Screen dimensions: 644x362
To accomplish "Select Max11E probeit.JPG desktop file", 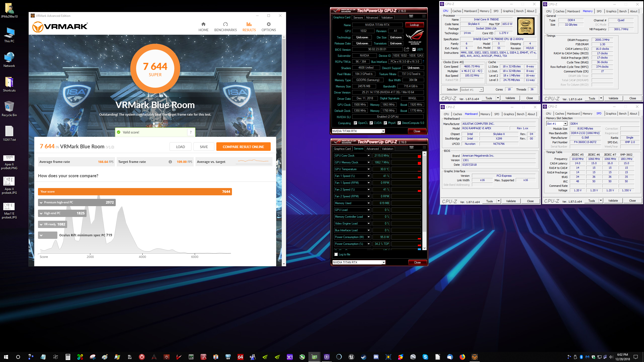I will click(x=9, y=211).
